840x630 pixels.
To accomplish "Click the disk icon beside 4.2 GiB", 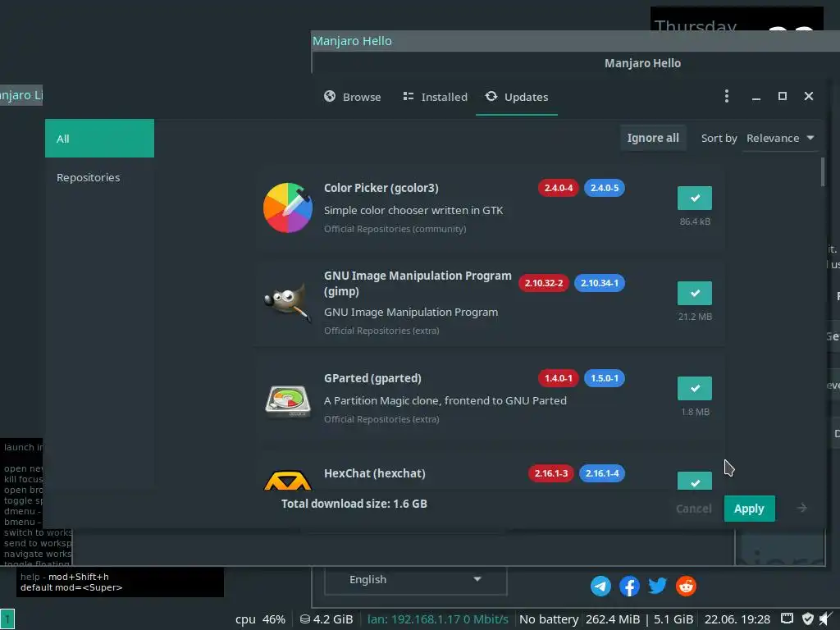I will point(305,619).
